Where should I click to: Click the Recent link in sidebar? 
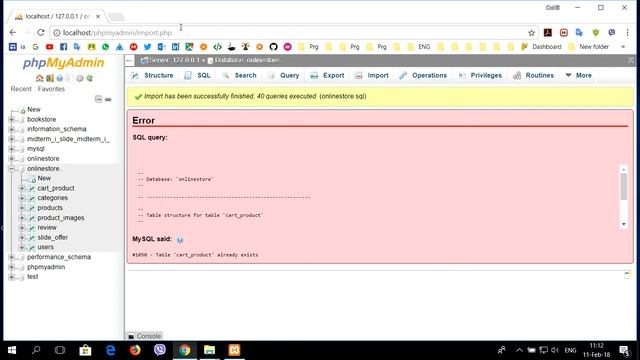tap(21, 89)
